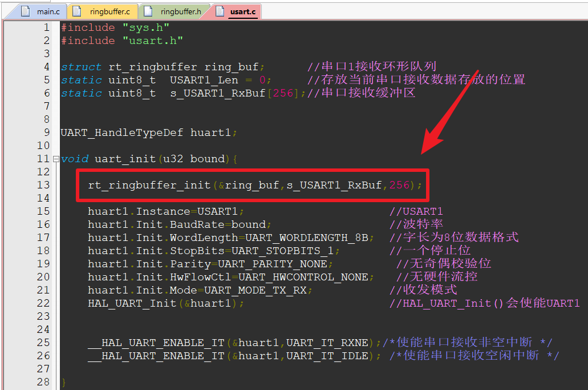Screen dimensions: 588x390
Task: Click UART_IT_IDLE in enable interrupt line
Action: pyautogui.click(x=327, y=356)
